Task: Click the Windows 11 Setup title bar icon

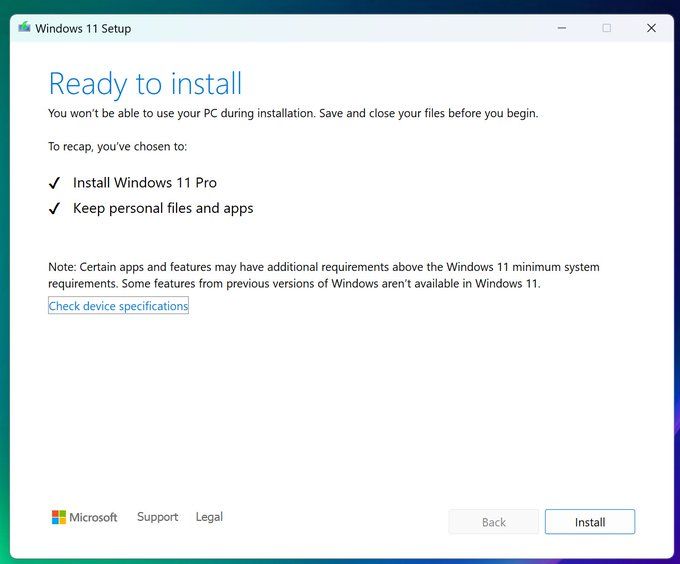Action: coord(24,28)
